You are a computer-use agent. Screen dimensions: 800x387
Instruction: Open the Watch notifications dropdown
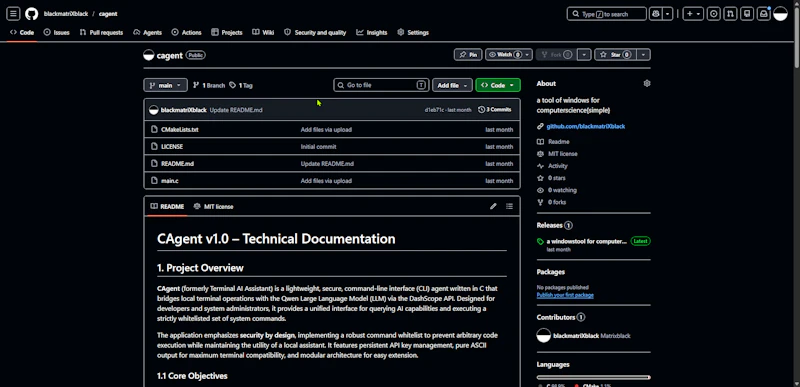tap(509, 55)
